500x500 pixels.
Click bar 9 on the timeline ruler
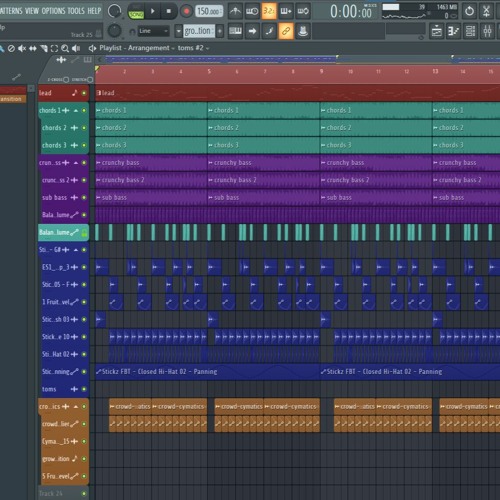coord(321,71)
